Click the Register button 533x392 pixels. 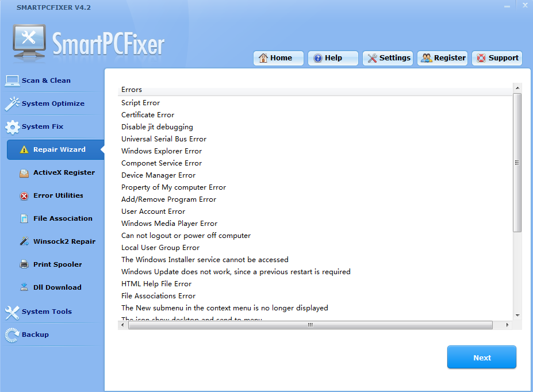[443, 58]
